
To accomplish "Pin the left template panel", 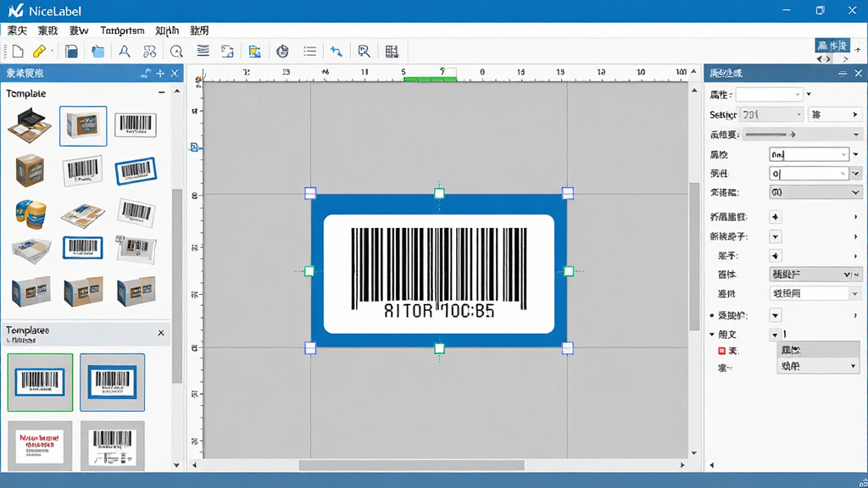I will (146, 73).
